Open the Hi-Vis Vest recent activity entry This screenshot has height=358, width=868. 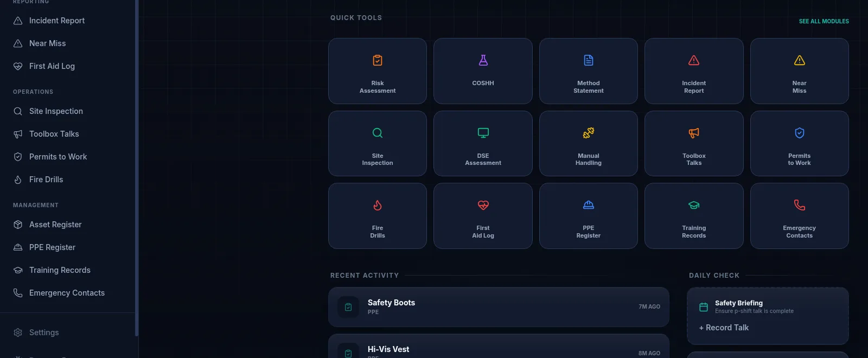point(499,346)
